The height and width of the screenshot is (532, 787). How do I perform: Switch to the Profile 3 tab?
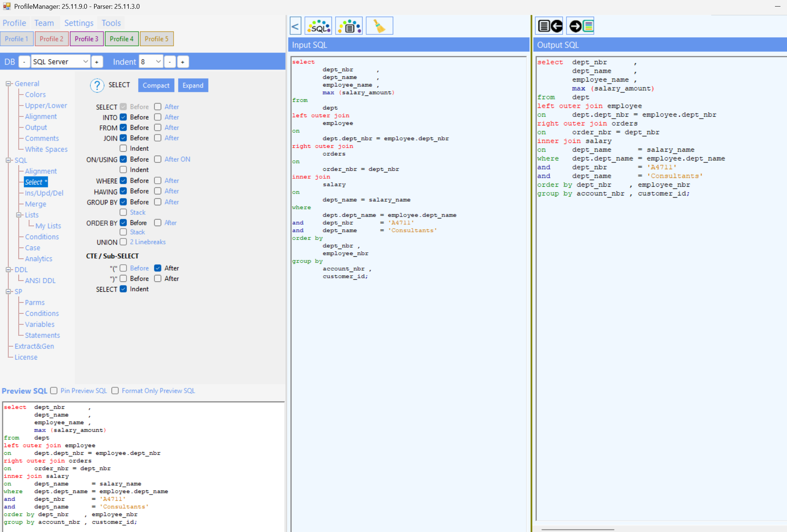tap(86, 39)
